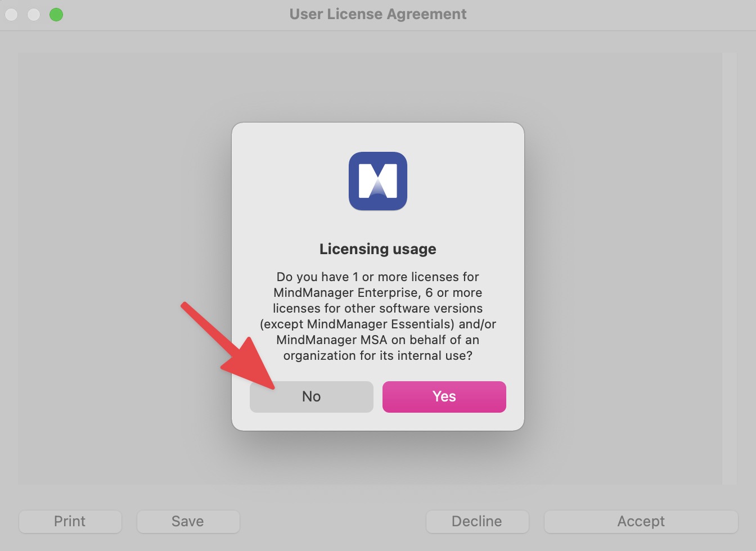Click the green zoom window button
756x551 pixels.
pos(56,15)
